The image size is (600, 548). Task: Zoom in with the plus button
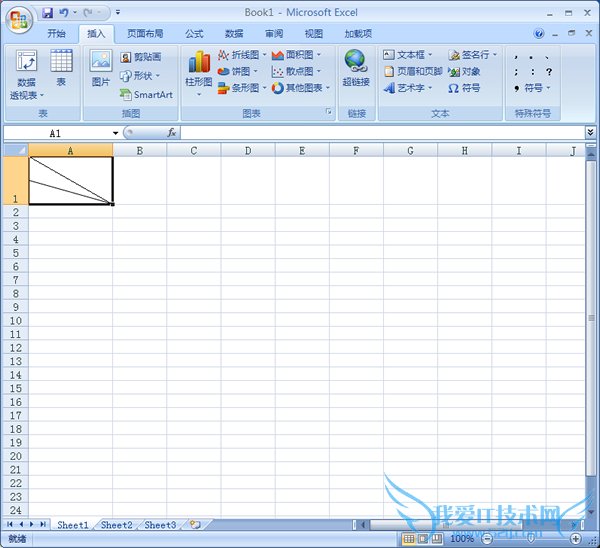point(576,539)
